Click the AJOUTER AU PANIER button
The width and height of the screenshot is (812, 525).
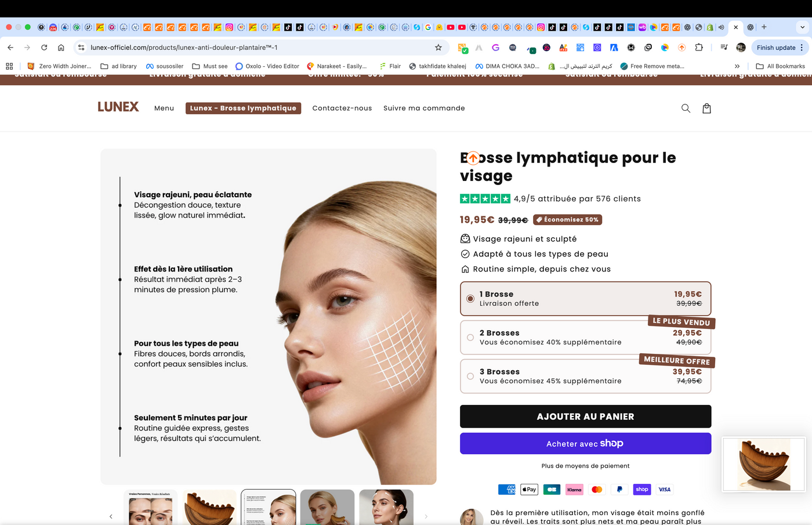pos(585,417)
